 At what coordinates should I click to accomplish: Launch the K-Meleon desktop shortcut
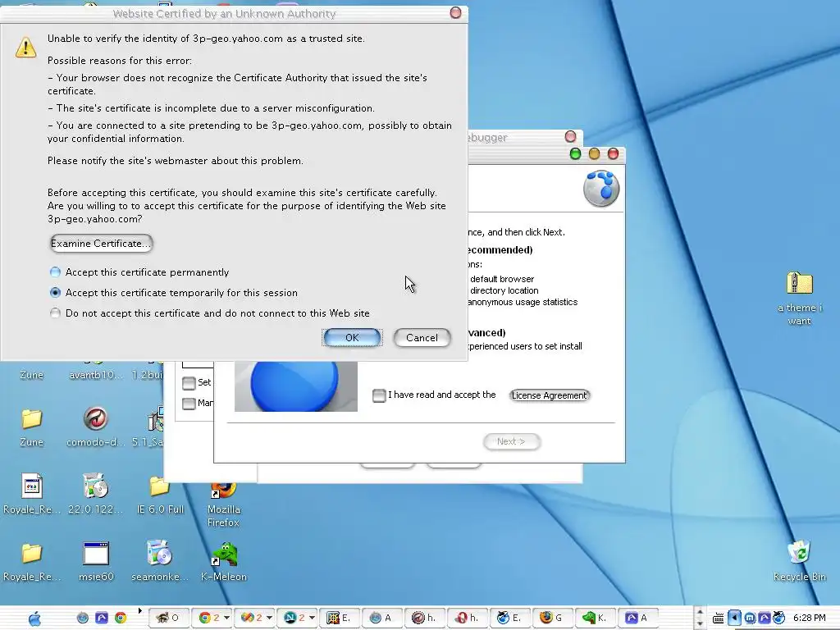coord(225,554)
